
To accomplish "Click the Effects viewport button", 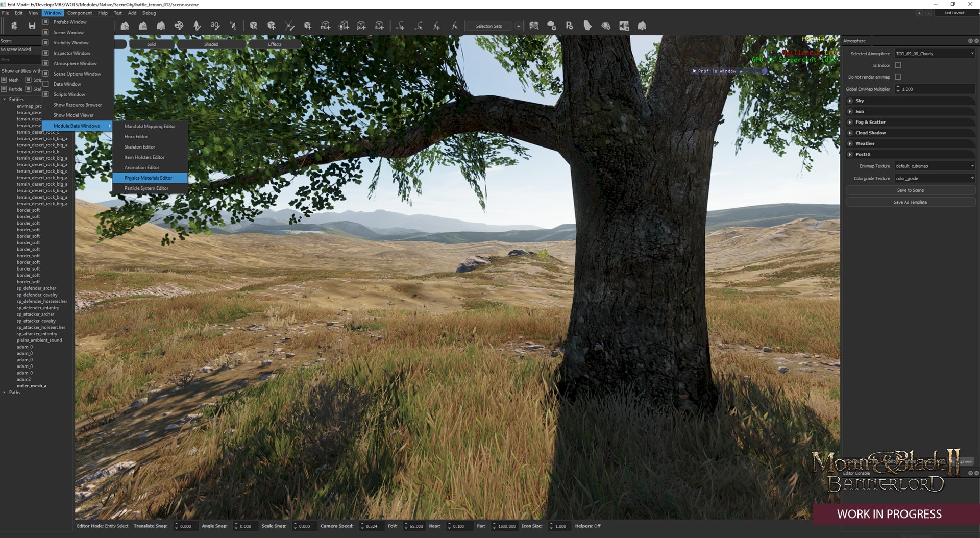I will click(x=275, y=44).
